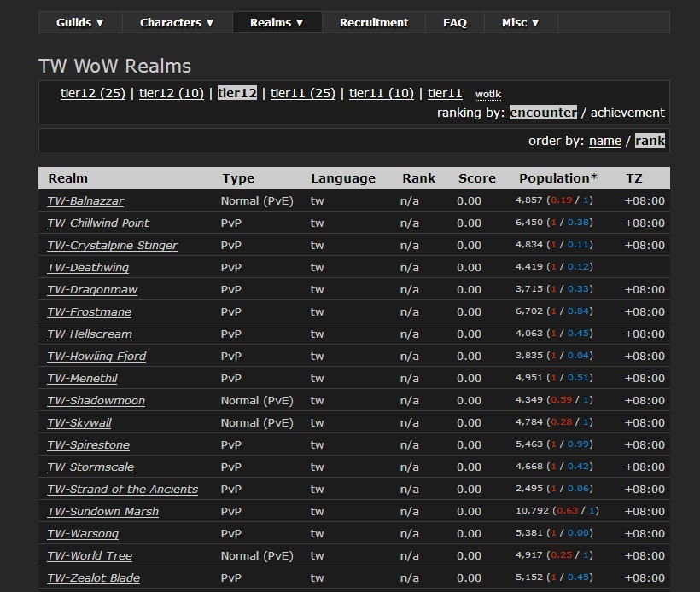
Task: Open the Realms dropdown menu
Action: [x=277, y=22]
